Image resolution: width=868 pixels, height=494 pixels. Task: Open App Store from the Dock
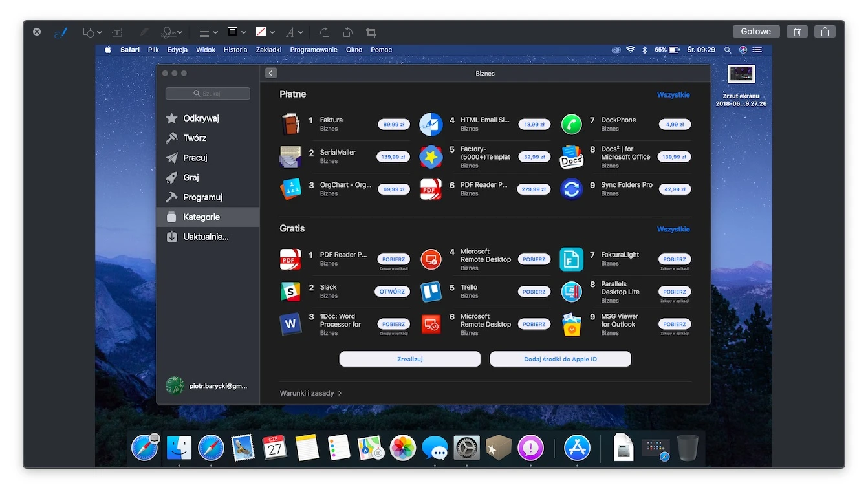[577, 447]
